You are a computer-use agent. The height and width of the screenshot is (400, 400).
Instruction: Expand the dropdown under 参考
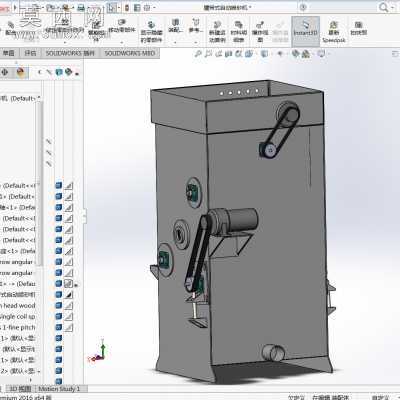(x=196, y=43)
